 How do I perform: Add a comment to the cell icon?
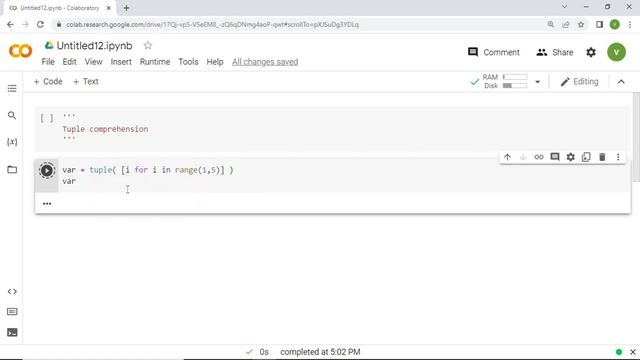coord(555,157)
